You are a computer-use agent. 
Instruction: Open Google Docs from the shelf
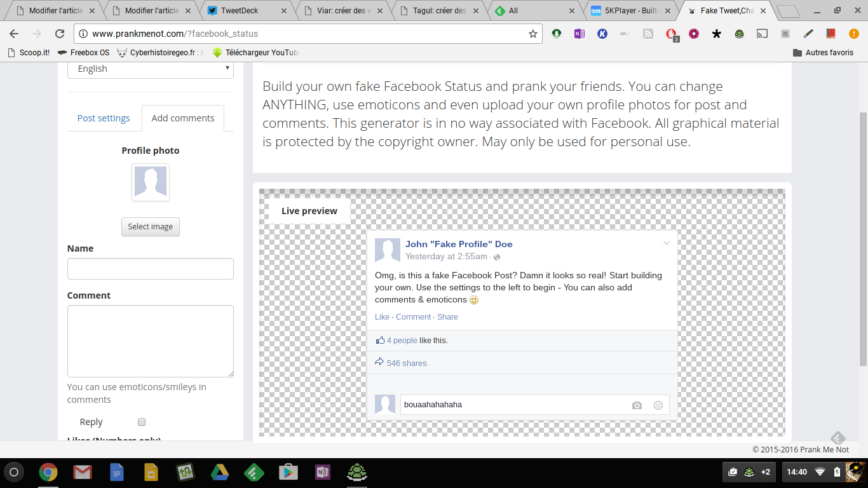116,472
